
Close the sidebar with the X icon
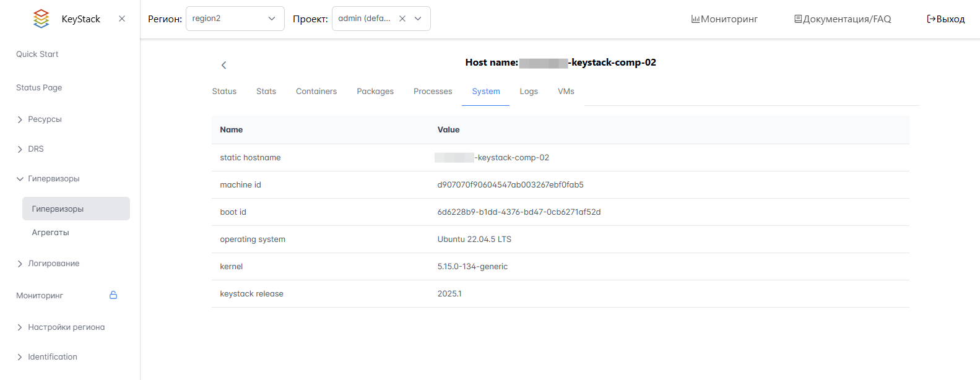[x=122, y=19]
